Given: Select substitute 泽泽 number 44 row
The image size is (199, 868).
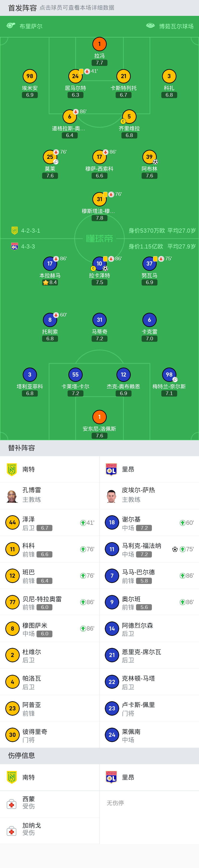Looking at the screenshot, I should tap(50, 523).
